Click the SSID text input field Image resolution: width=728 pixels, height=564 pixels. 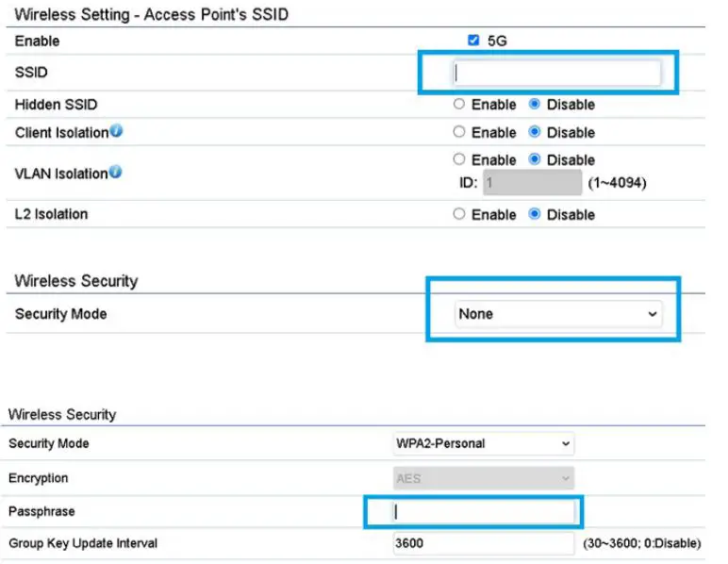tap(556, 73)
